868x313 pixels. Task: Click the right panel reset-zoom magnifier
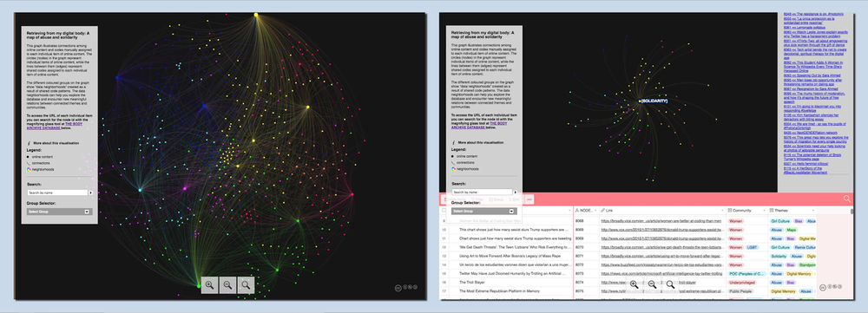pyautogui.click(x=670, y=284)
